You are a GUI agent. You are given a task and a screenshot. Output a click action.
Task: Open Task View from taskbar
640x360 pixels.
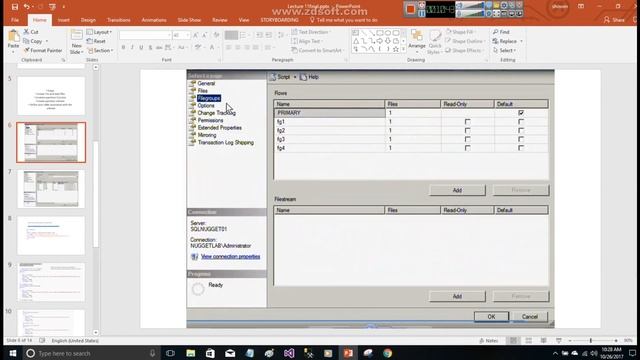point(170,353)
